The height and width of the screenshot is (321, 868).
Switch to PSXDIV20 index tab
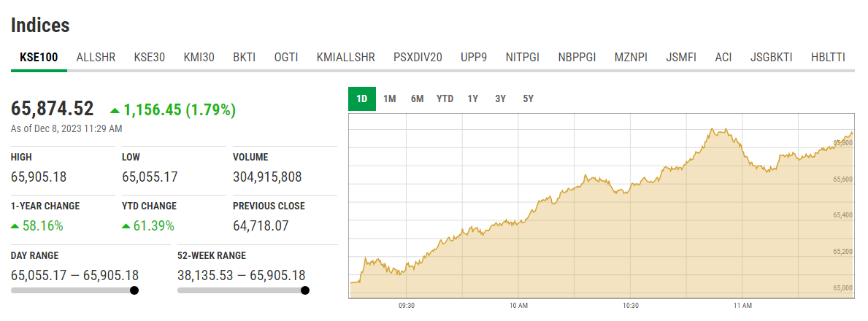(418, 57)
